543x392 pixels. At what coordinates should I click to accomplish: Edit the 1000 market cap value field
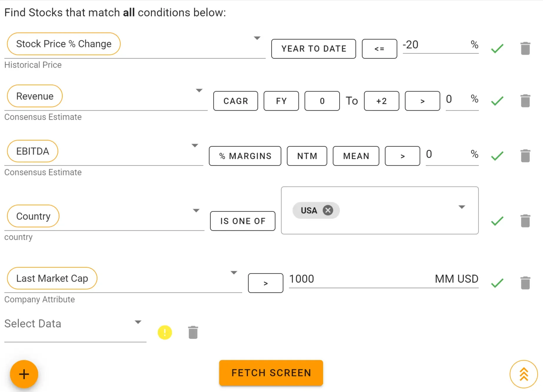pyautogui.click(x=324, y=279)
